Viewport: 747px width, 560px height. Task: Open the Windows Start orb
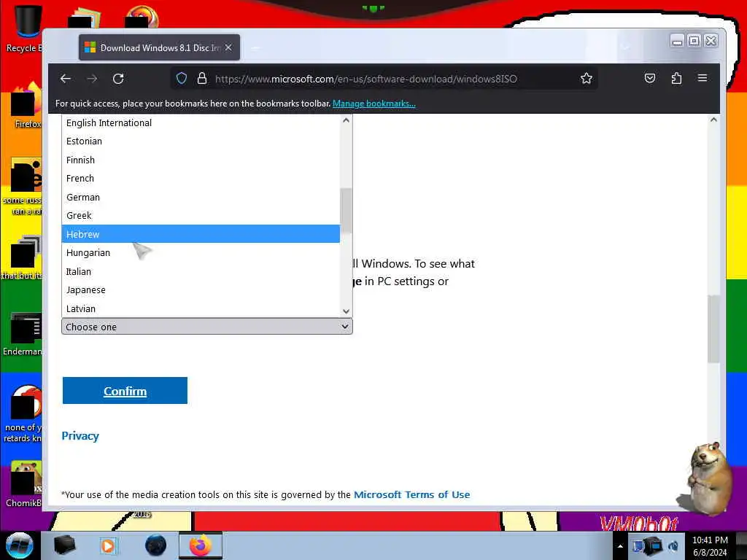[20, 545]
